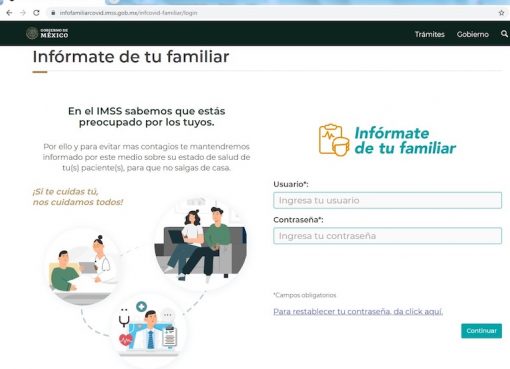Click the browser forward arrow

(x=23, y=13)
